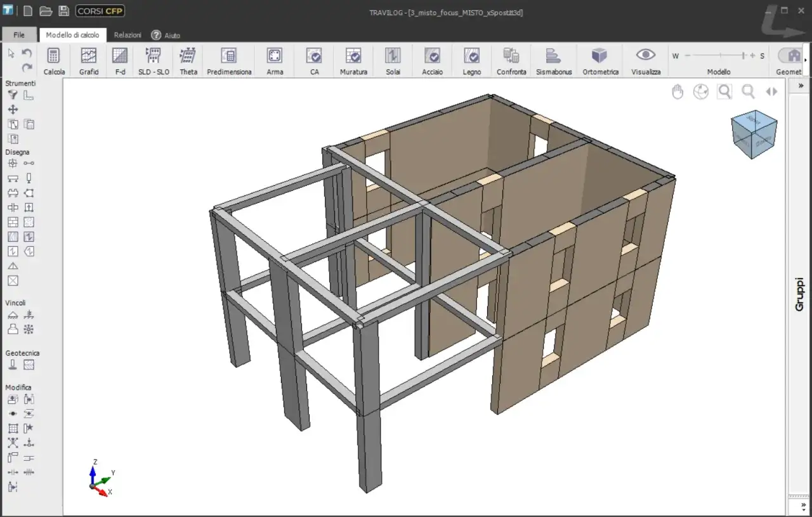The width and height of the screenshot is (812, 517).
Task: Open a file via folder icon
Action: 46,11
